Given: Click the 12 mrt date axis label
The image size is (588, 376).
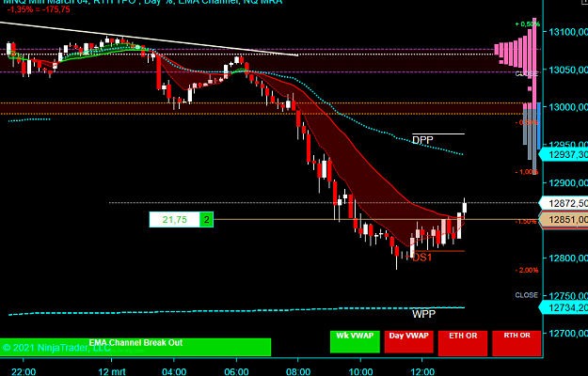Looking at the screenshot, I should 111,372.
